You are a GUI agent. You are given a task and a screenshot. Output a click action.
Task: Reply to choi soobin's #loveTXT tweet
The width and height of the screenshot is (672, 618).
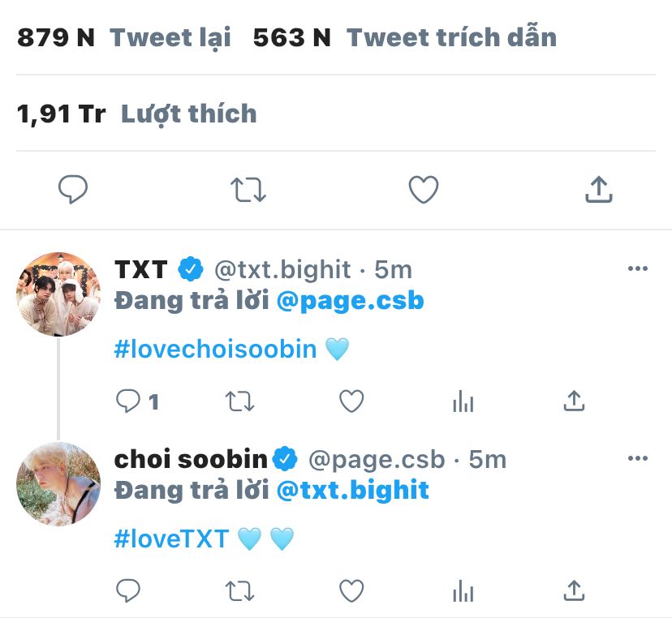click(128, 591)
